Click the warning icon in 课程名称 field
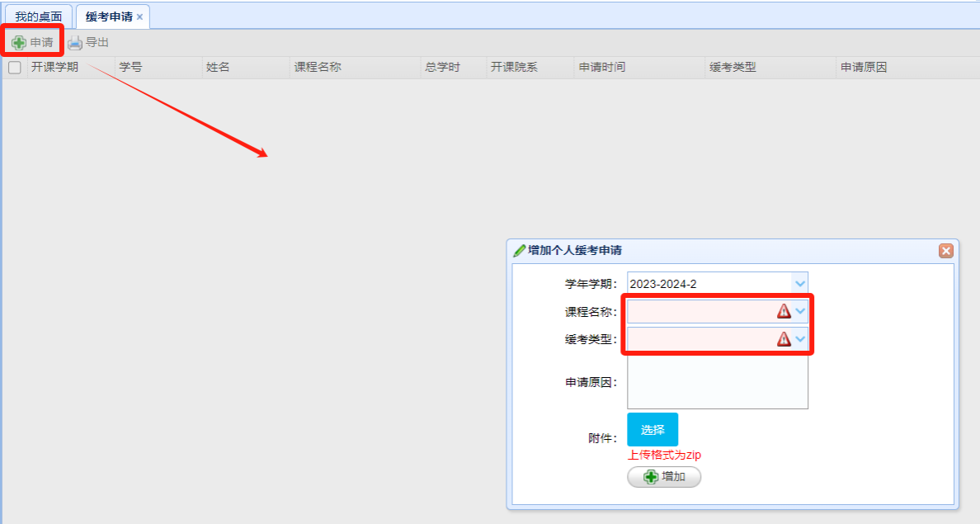This screenshot has width=980, height=524. (x=784, y=311)
